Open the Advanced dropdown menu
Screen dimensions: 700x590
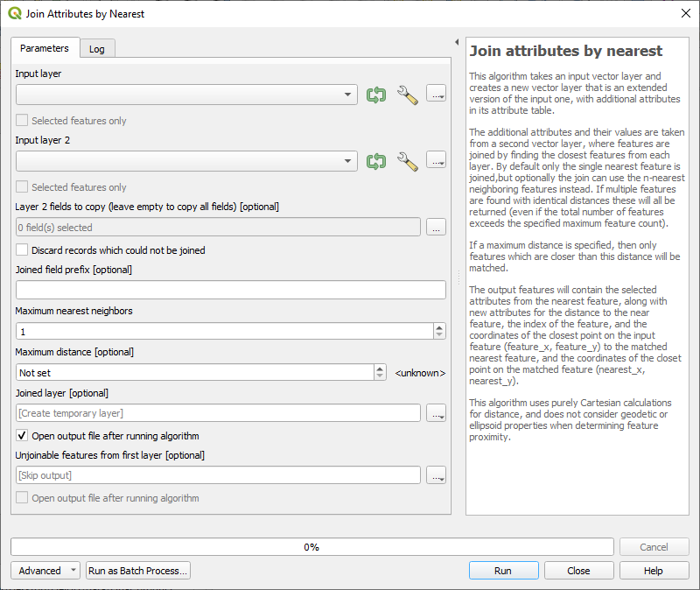pos(45,571)
